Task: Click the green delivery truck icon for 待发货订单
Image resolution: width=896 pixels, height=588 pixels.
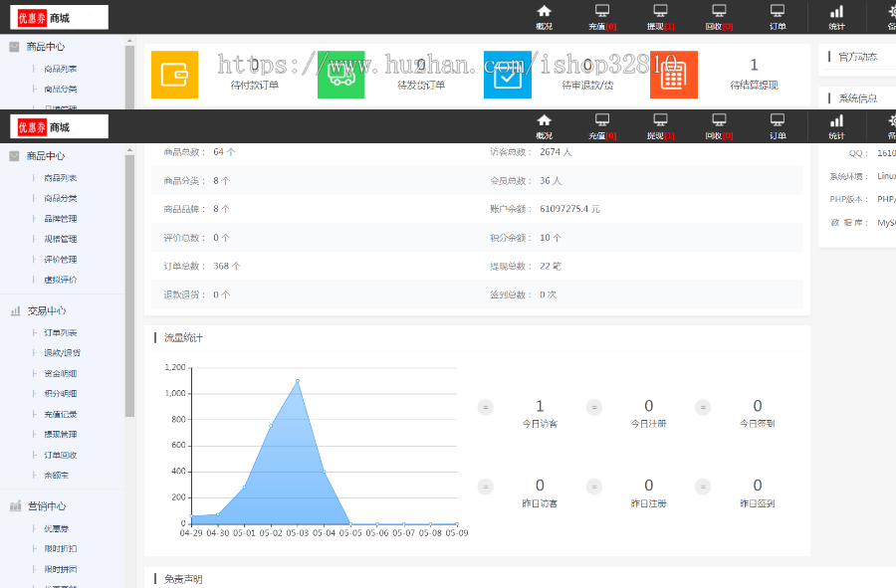Action: click(340, 75)
